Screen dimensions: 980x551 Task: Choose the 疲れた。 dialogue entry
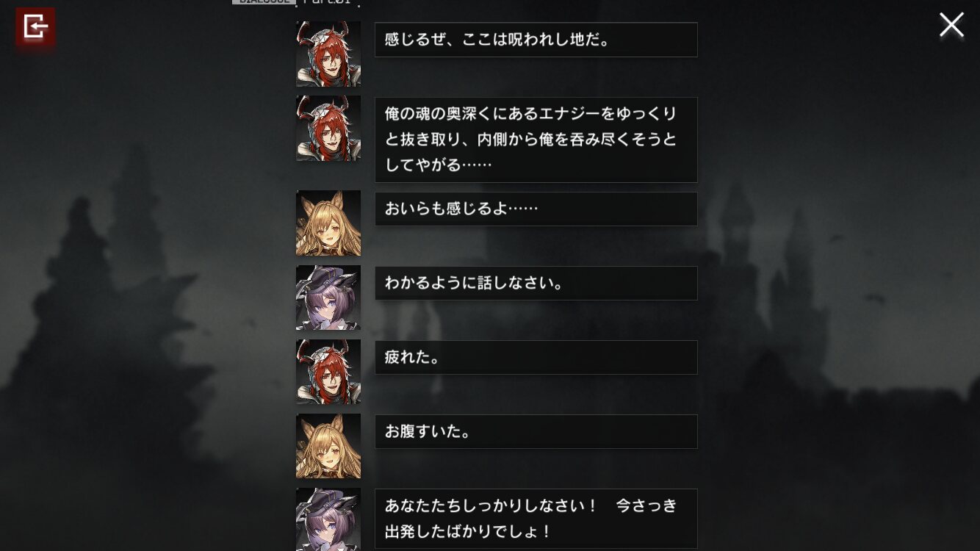(x=536, y=357)
